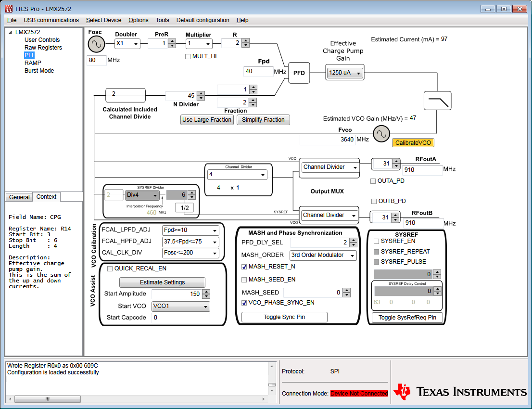Enable the OUTA_PD checkbox
The image size is (532, 409).
(373, 181)
